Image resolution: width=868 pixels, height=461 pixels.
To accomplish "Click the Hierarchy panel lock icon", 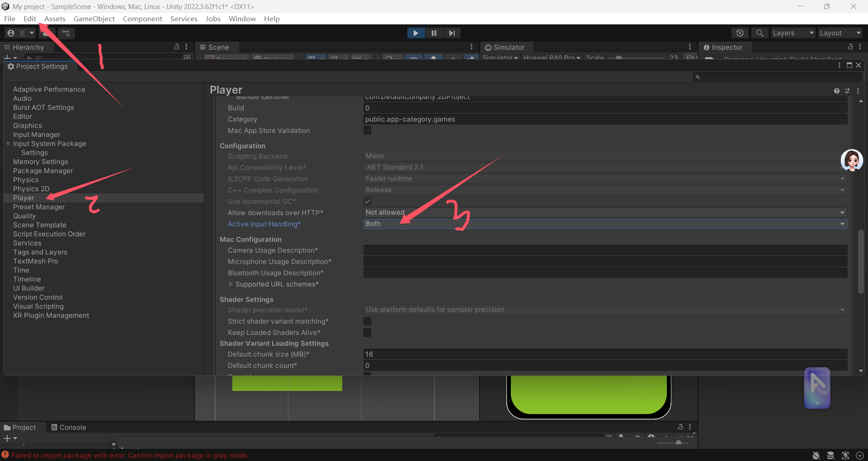I will pos(177,47).
